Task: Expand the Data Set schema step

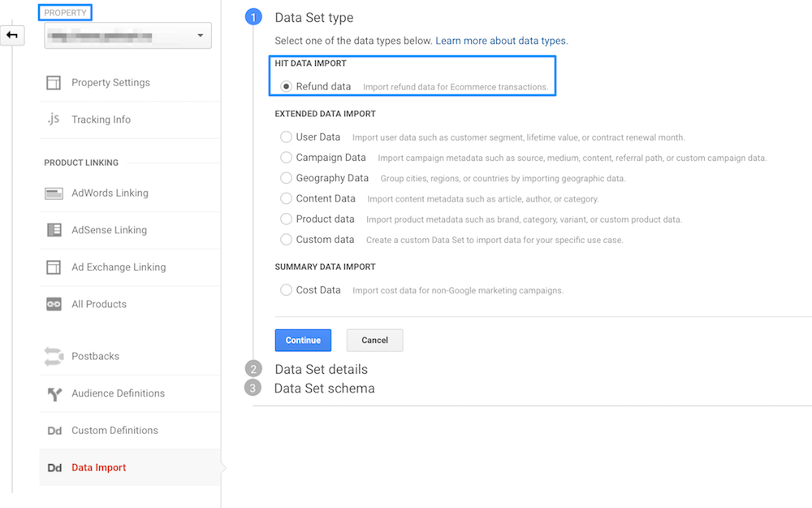Action: (324, 389)
